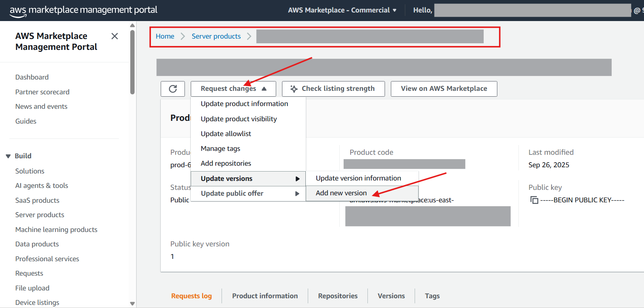Select Update allowlist from the menu
This screenshot has height=308, width=644.
[x=226, y=134]
